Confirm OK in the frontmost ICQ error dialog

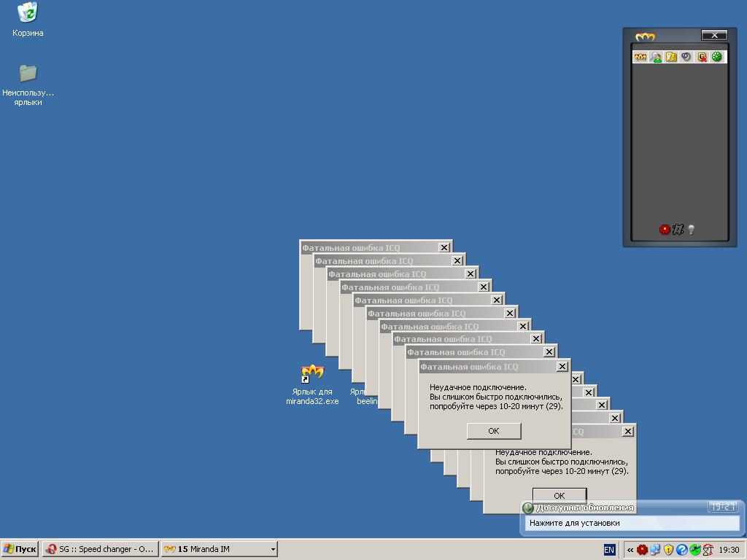494,431
